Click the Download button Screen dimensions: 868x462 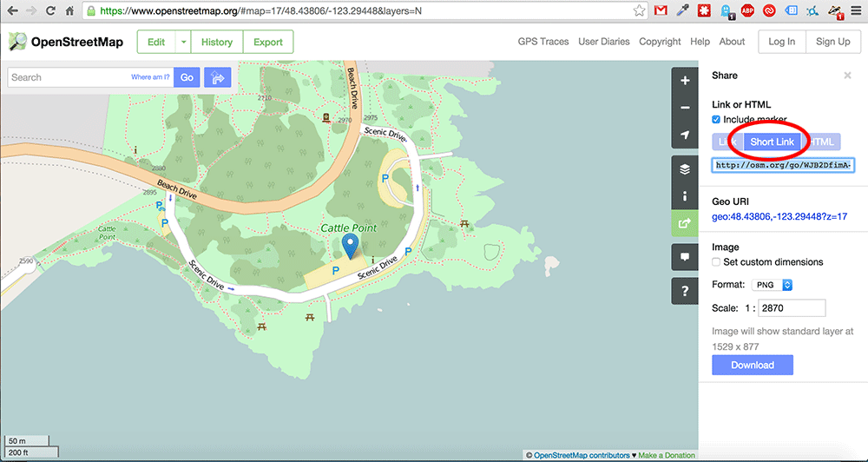click(753, 365)
